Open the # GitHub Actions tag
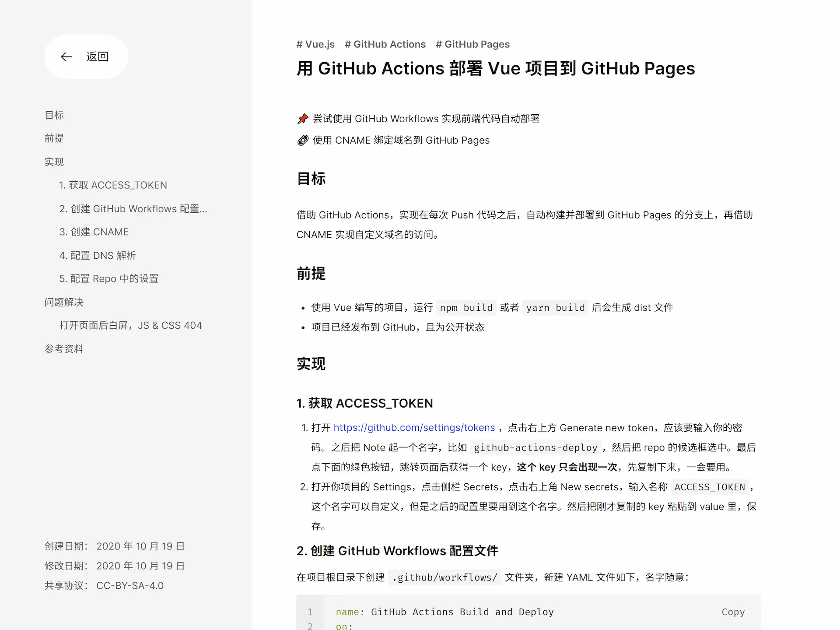This screenshot has height=630, width=840. pos(385,44)
